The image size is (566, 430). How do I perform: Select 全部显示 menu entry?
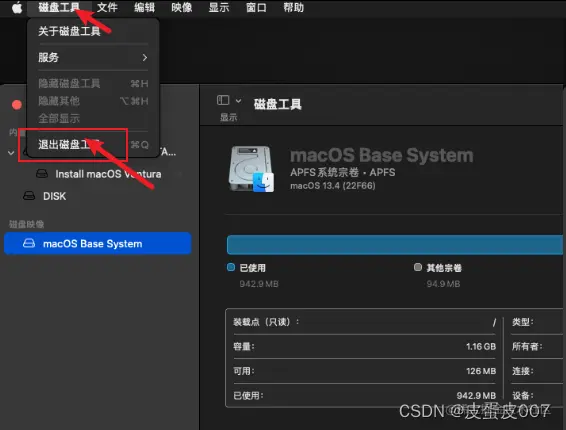pyautogui.click(x=93, y=118)
